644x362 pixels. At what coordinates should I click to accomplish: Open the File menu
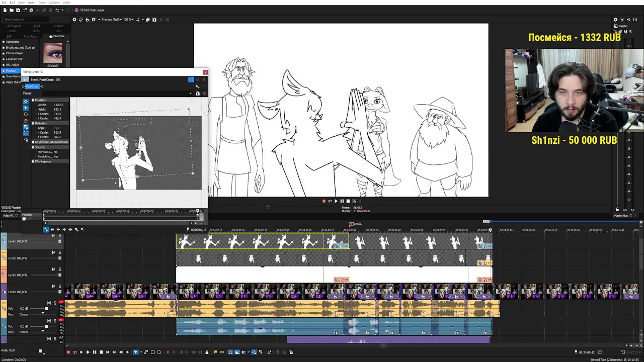tap(5, 3)
